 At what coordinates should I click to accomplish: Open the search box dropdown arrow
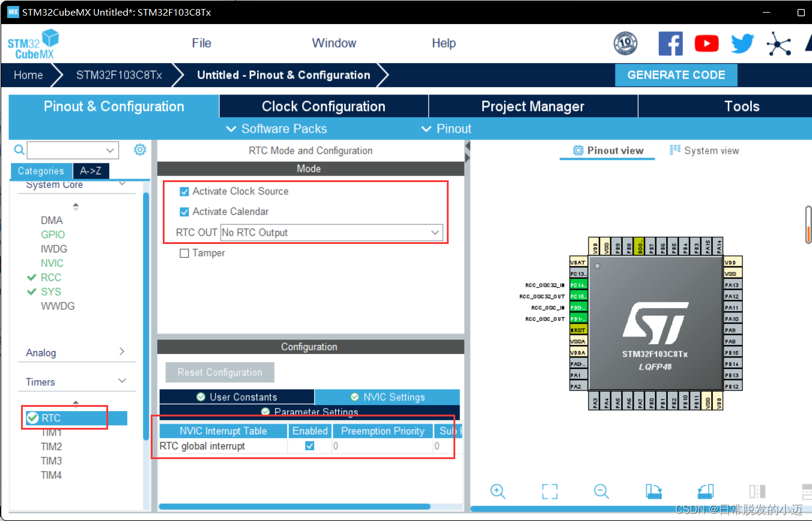[110, 150]
